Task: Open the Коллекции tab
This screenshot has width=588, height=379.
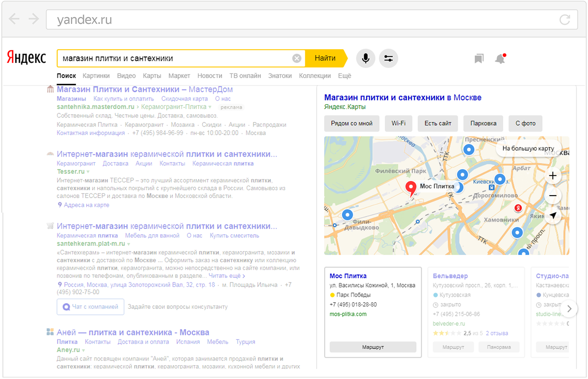Action: [x=315, y=76]
